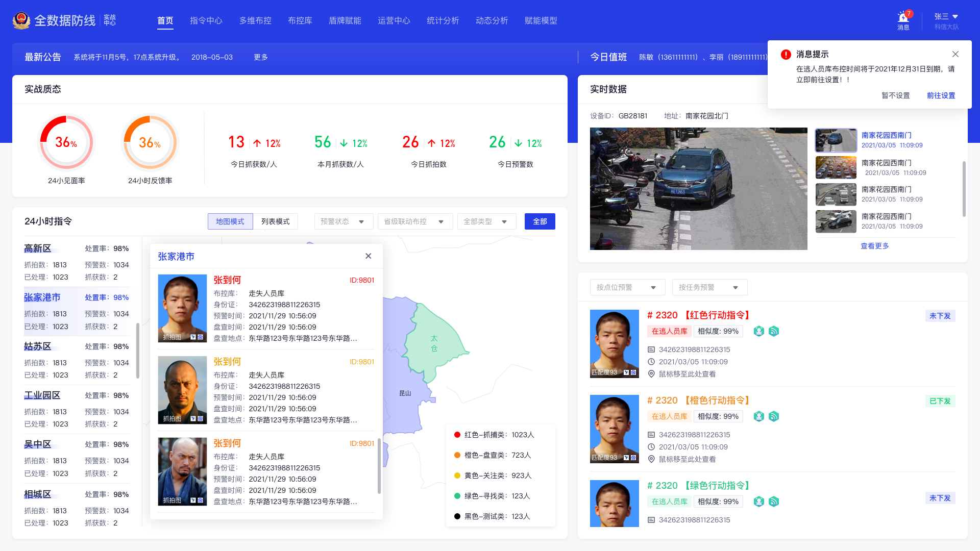Click ID card icon in 红色行动指令 card
This screenshot has height=551, width=980.
pyautogui.click(x=651, y=349)
